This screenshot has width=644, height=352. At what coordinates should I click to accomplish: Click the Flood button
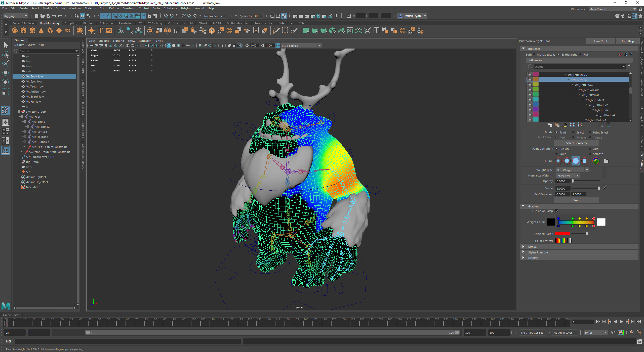point(576,200)
